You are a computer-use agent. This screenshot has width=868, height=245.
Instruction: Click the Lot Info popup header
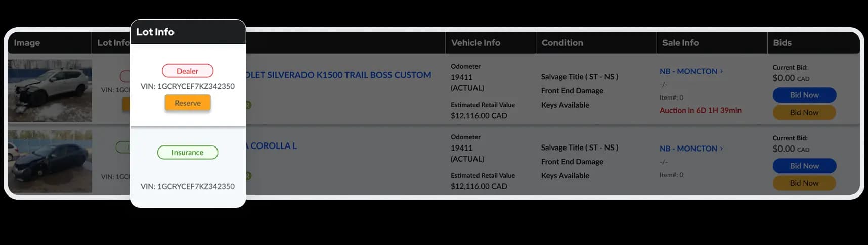click(x=188, y=32)
